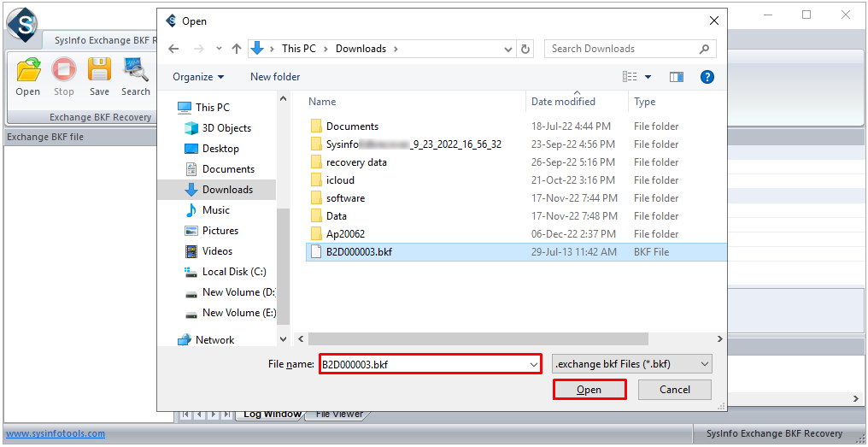
Task: Click navigation pane scroll up arrow
Action: click(x=283, y=98)
